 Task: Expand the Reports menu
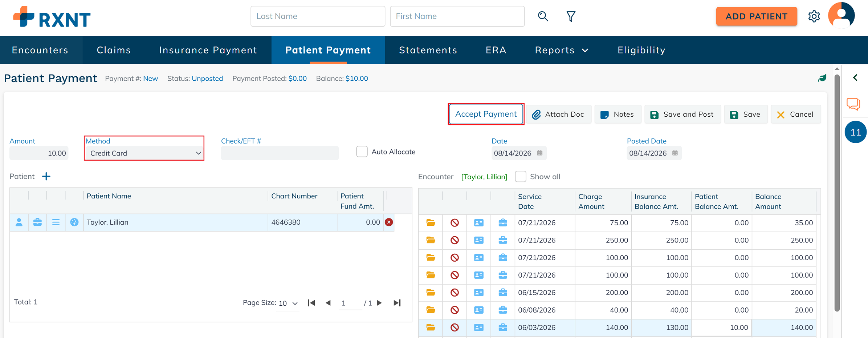561,50
